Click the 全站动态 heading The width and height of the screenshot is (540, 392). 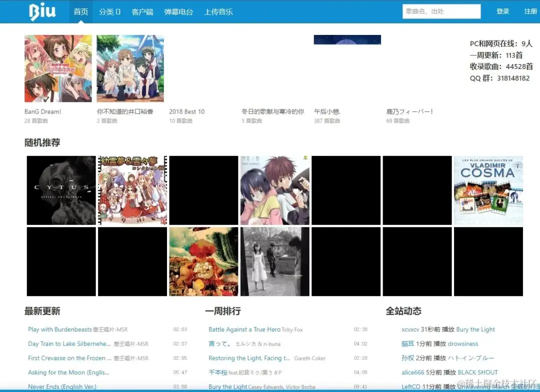click(403, 311)
